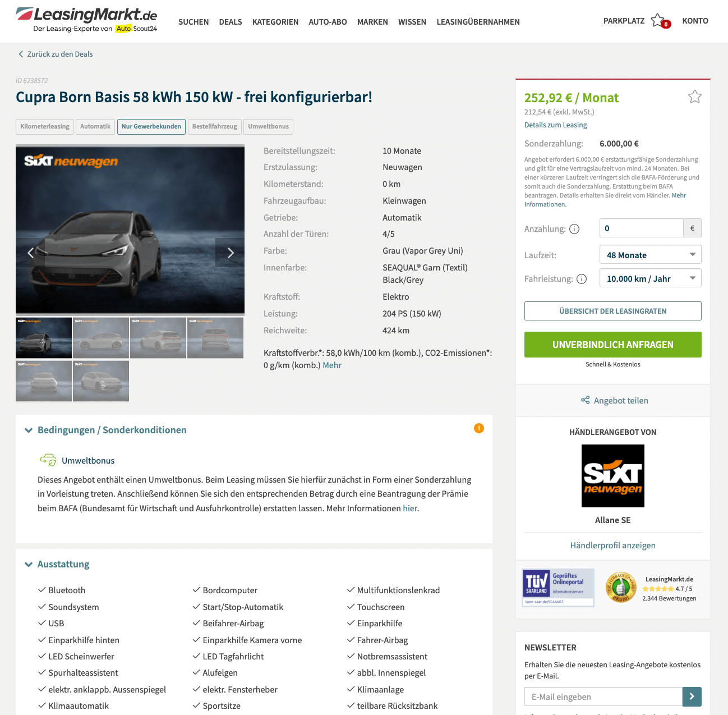
Task: Select the fifth thumbnail, front view
Action: click(x=44, y=381)
